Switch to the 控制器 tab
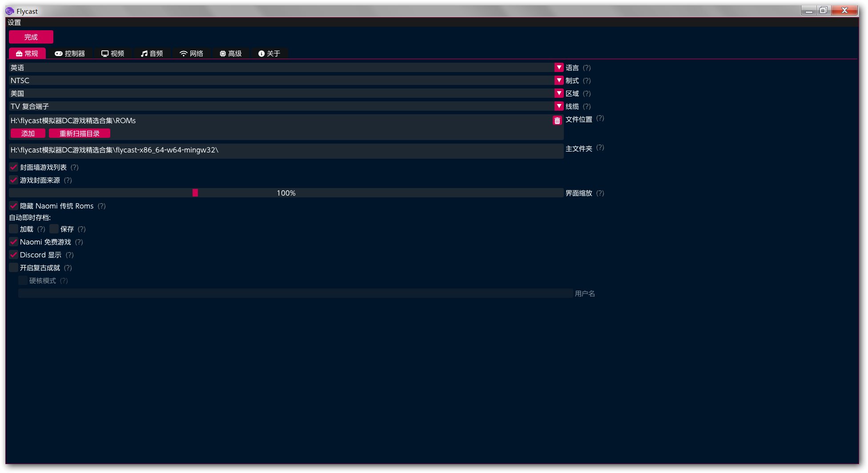This screenshot has width=868, height=473. tap(70, 53)
